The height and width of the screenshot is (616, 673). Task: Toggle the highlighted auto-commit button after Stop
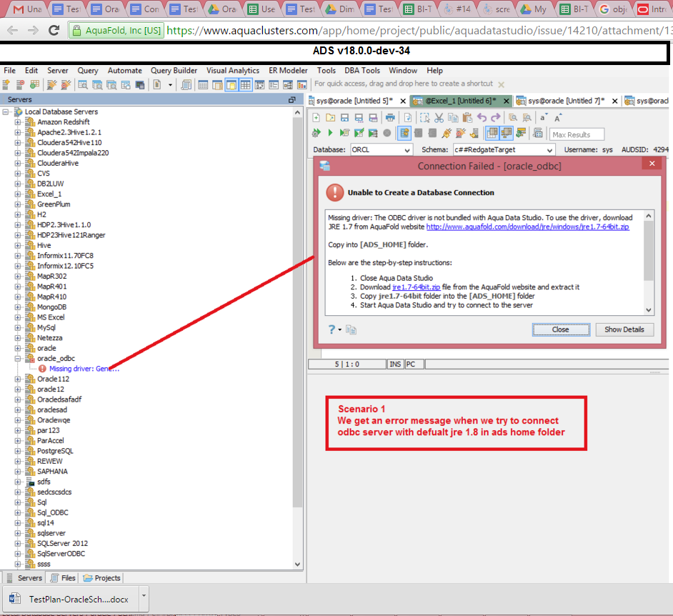404,133
